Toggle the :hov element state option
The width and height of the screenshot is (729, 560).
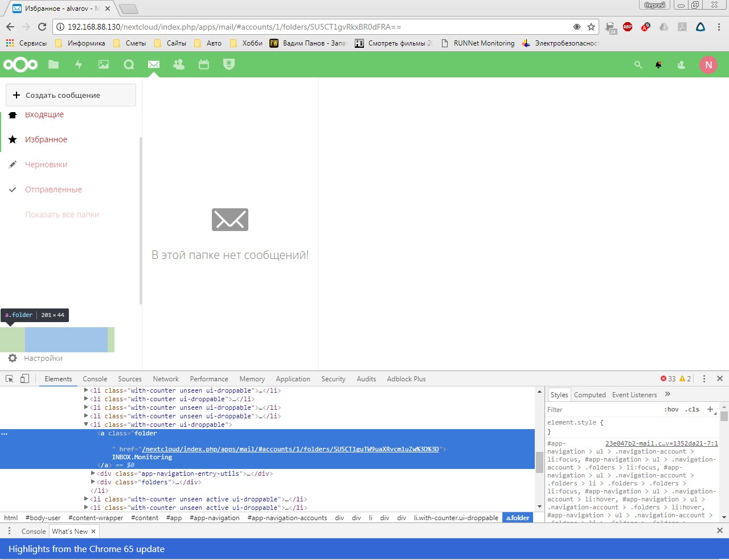point(671,409)
